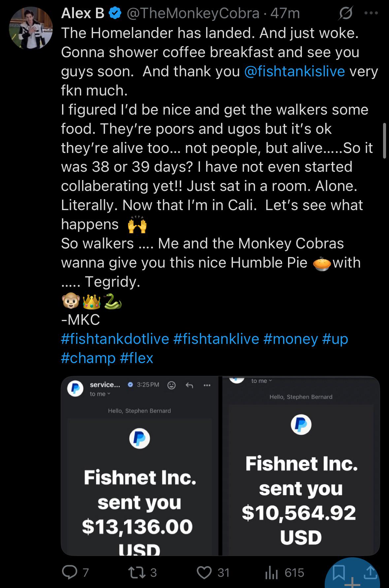389x588 pixels.
Task: Open the #fishtankdotlive hashtag
Action: pos(115,339)
